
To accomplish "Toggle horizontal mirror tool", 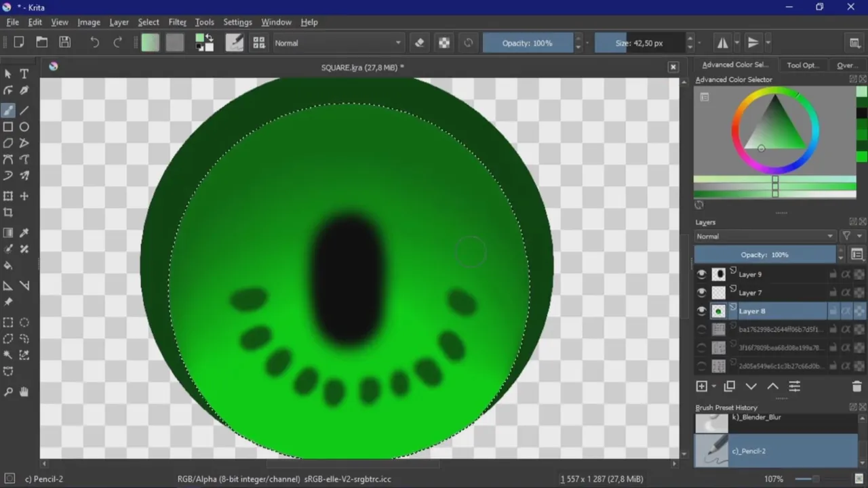I will coord(723,43).
